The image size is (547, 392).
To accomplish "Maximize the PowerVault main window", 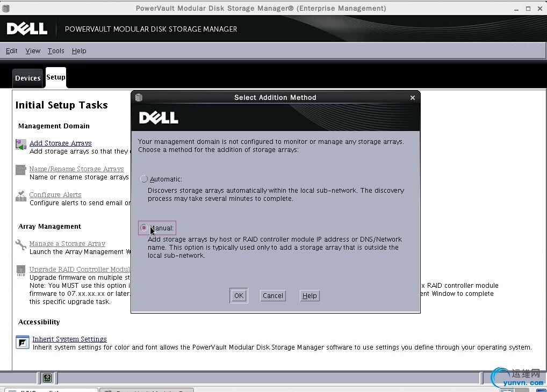I will [x=528, y=9].
